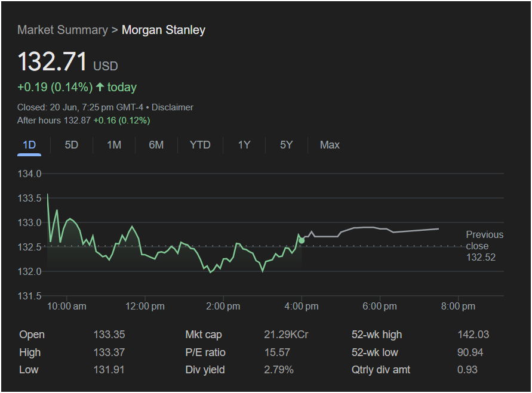Click the 52-wk high value 142.03

[473, 335]
